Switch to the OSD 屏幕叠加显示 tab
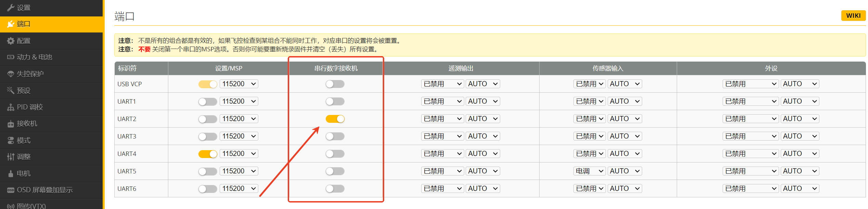Image resolution: width=868 pixels, height=209 pixels. [x=44, y=190]
